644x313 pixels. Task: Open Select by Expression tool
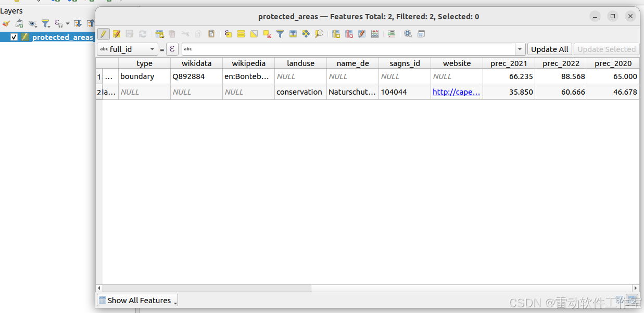click(228, 34)
